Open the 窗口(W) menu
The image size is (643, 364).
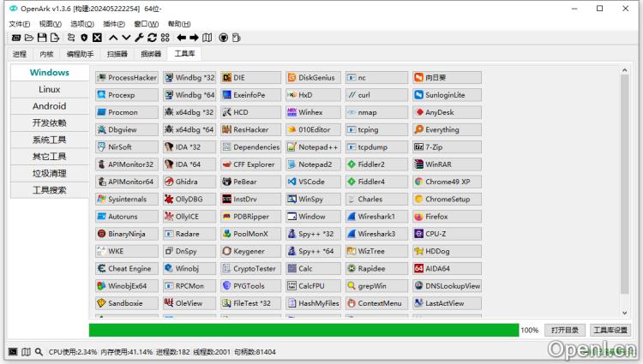[x=146, y=24]
